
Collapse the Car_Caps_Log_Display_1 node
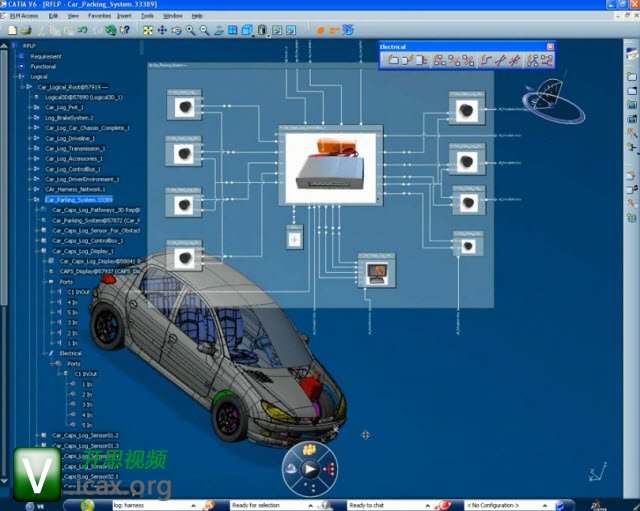(38, 251)
